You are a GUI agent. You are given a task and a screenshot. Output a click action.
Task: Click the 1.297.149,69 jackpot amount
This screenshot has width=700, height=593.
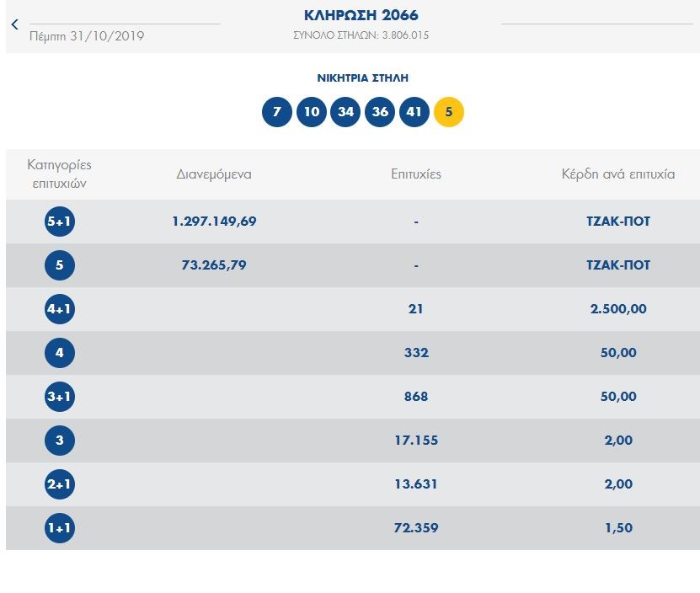[x=214, y=222]
